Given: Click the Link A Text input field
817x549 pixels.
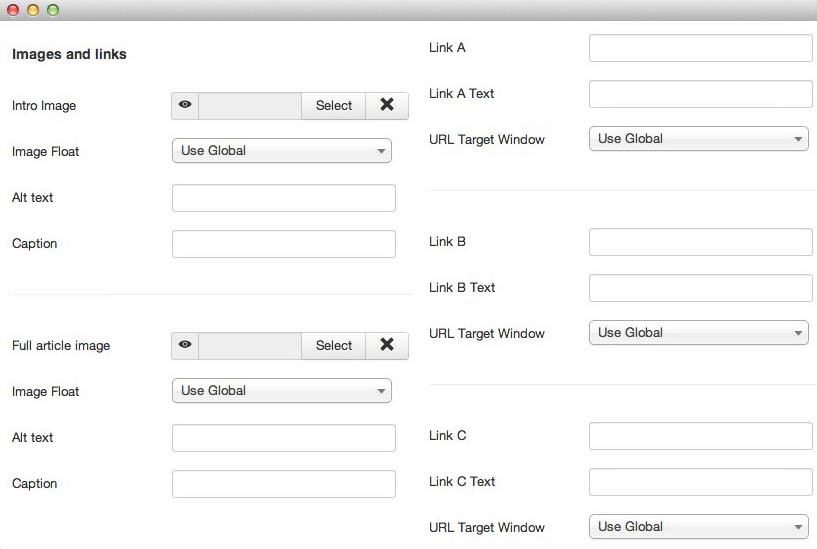Looking at the screenshot, I should click(x=700, y=94).
